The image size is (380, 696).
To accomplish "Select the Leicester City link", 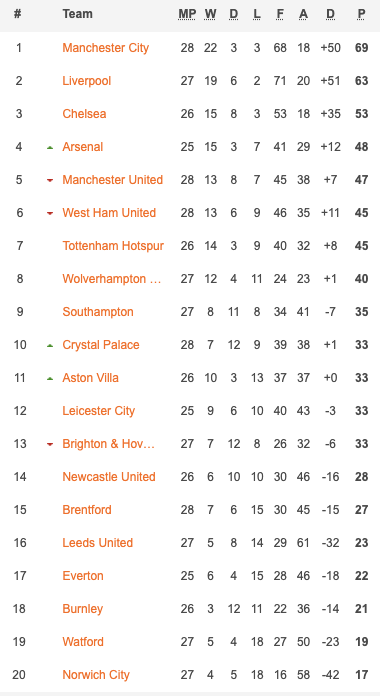I will point(99,411).
